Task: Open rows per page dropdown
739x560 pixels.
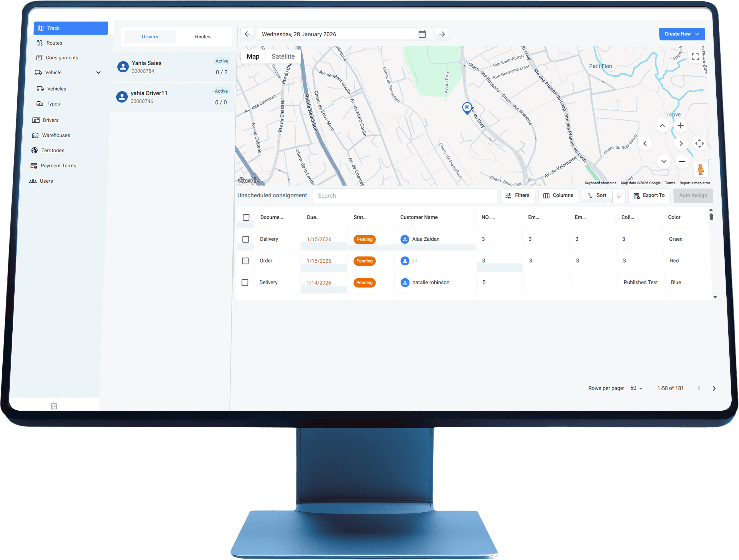Action: point(636,388)
